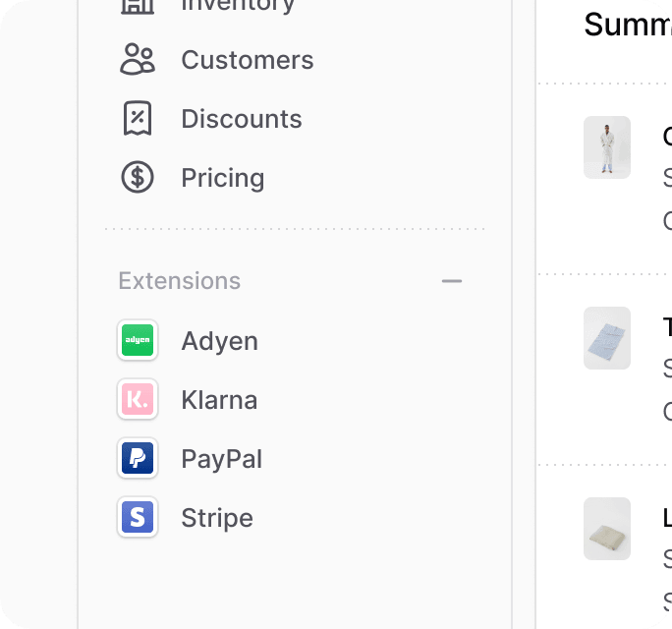Open the Adyen extension link
This screenshot has width=672, height=629.
click(219, 341)
